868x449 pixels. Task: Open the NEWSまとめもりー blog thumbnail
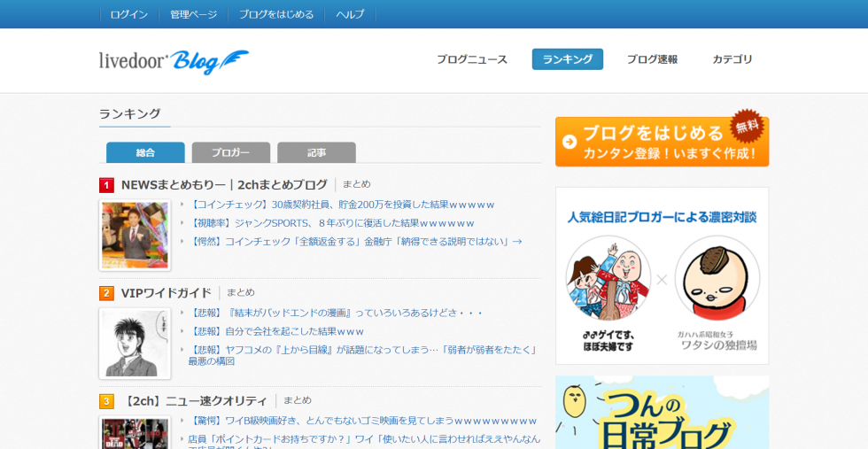point(135,236)
